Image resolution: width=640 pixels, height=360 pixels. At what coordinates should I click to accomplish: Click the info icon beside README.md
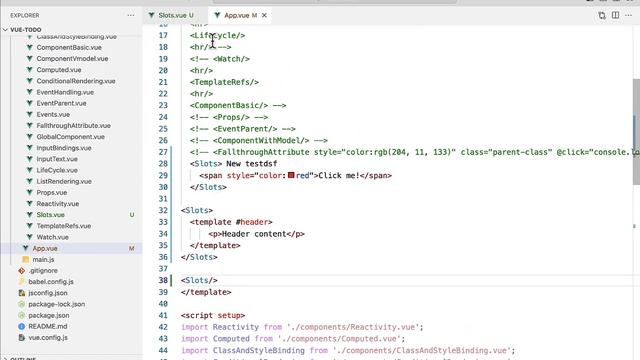(22, 327)
